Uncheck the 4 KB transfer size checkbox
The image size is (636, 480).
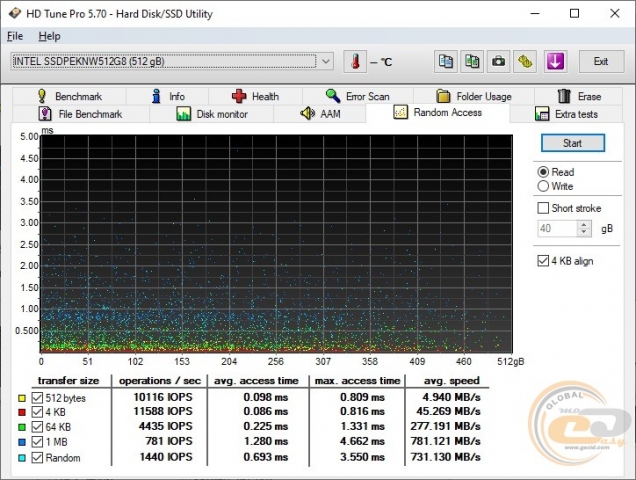[37, 412]
